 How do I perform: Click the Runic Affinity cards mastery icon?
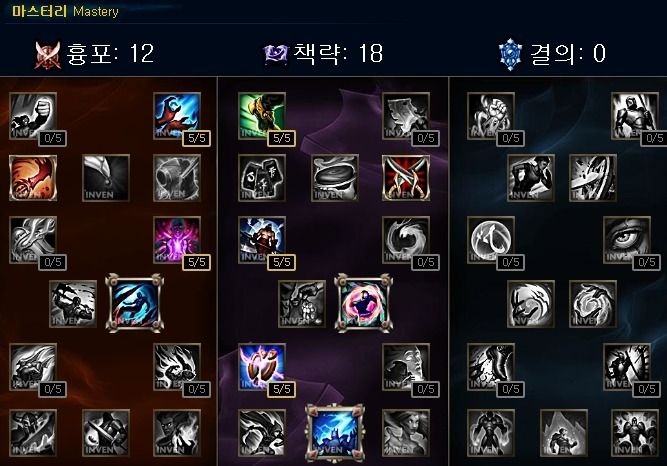pos(262,178)
